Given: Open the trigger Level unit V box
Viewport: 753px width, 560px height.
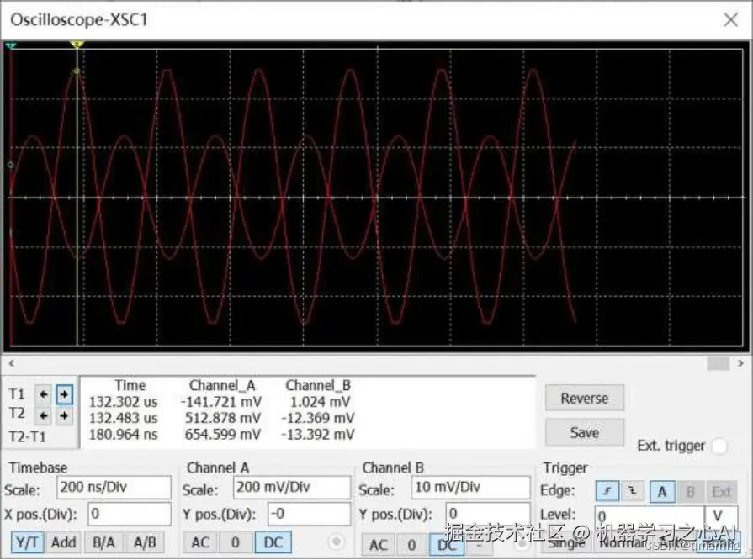Looking at the screenshot, I should 721,516.
